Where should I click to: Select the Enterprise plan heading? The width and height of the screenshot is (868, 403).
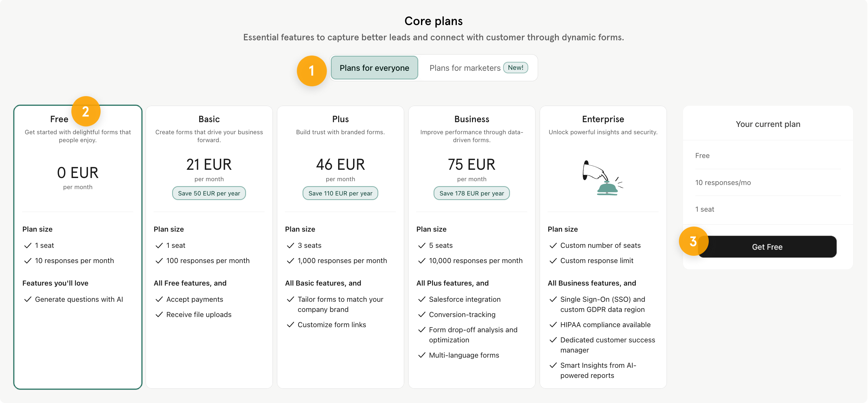point(603,119)
